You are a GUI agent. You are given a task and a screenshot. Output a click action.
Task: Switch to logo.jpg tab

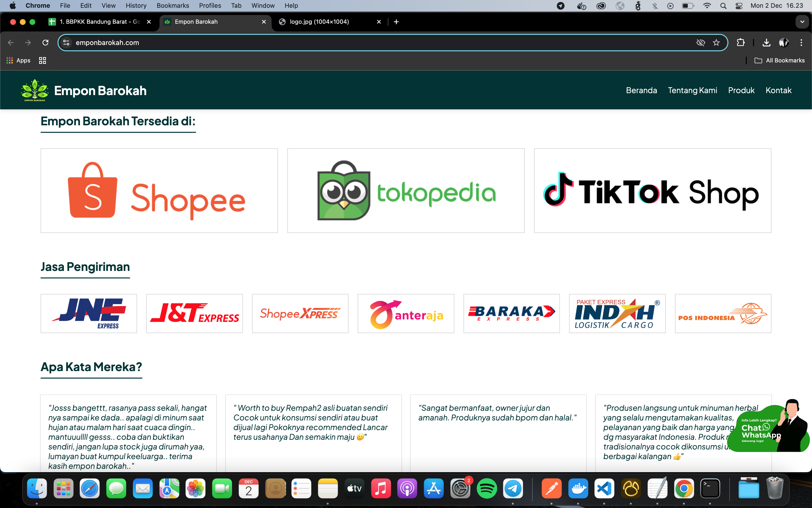[331, 22]
